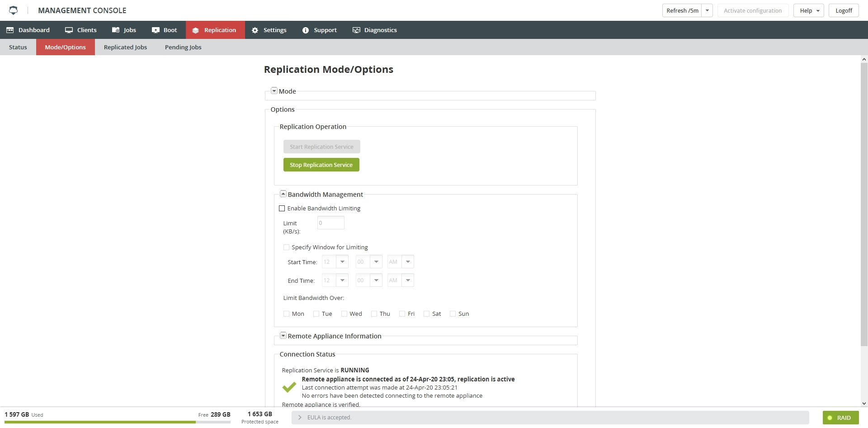
Task: Check the Thu day checkbox
Action: (374, 314)
